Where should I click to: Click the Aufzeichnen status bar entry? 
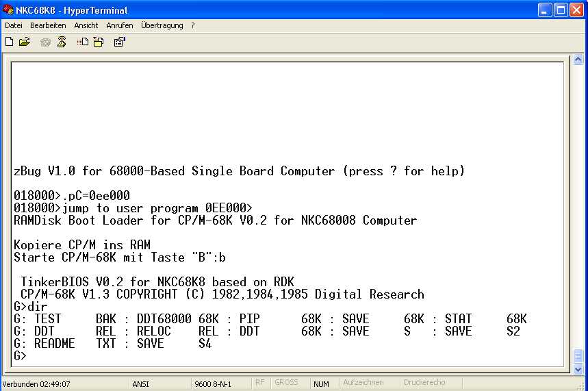(363, 382)
